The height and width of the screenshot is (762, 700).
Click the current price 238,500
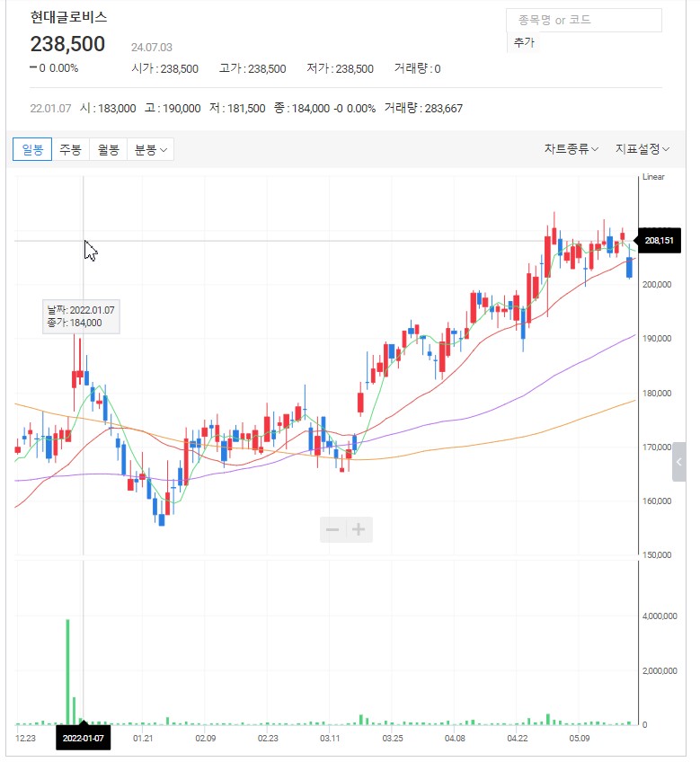click(67, 44)
